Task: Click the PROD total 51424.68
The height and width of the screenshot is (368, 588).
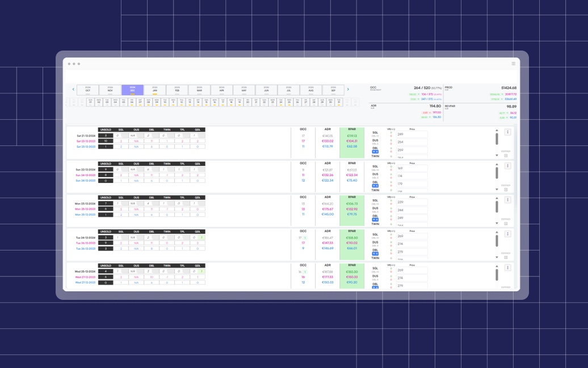Action: click(509, 88)
